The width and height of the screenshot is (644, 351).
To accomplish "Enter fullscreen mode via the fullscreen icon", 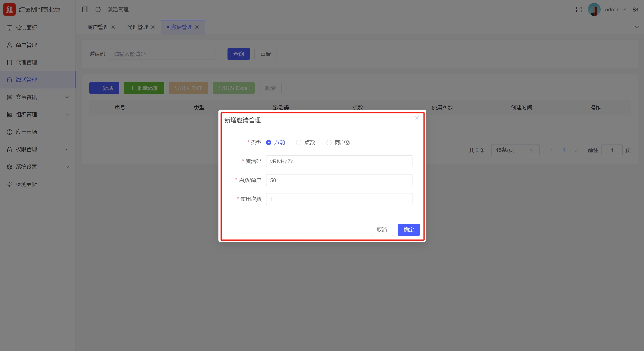I will [x=579, y=9].
